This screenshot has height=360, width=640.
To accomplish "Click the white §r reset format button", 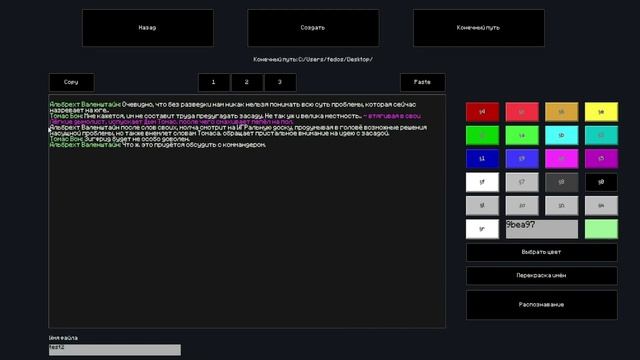I will coord(482,229).
